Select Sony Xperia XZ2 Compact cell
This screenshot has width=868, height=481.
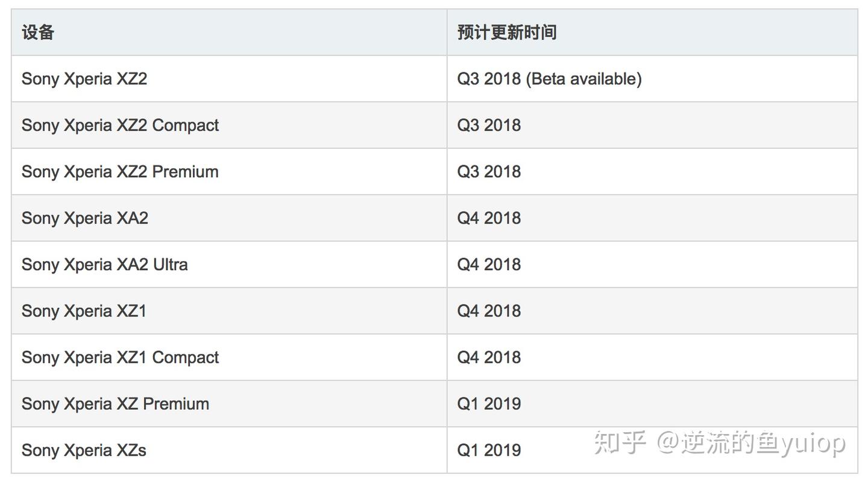[120, 125]
